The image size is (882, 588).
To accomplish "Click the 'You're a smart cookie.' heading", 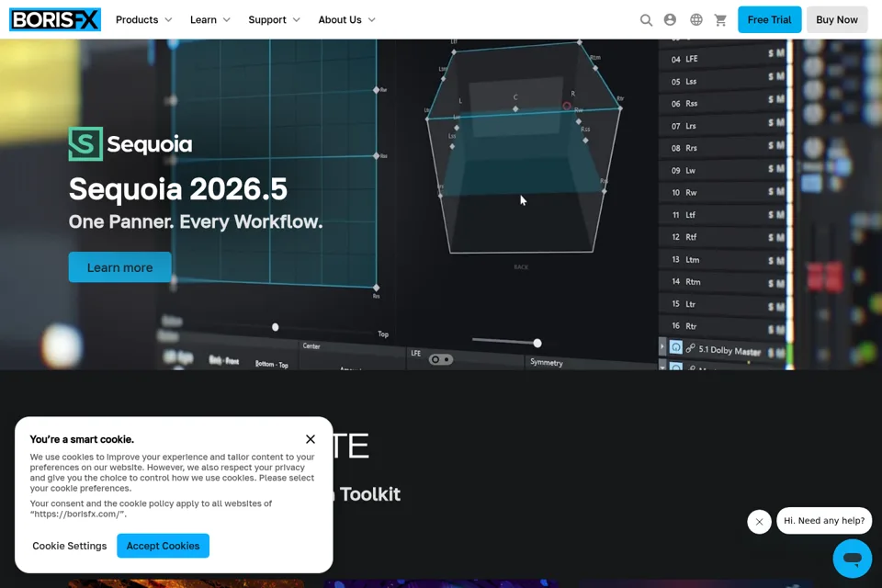I will pyautogui.click(x=82, y=439).
